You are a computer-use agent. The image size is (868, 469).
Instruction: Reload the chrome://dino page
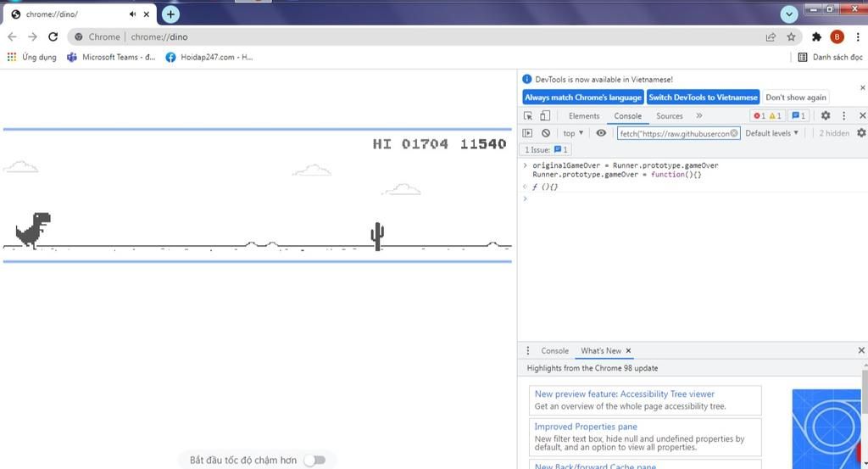(53, 37)
